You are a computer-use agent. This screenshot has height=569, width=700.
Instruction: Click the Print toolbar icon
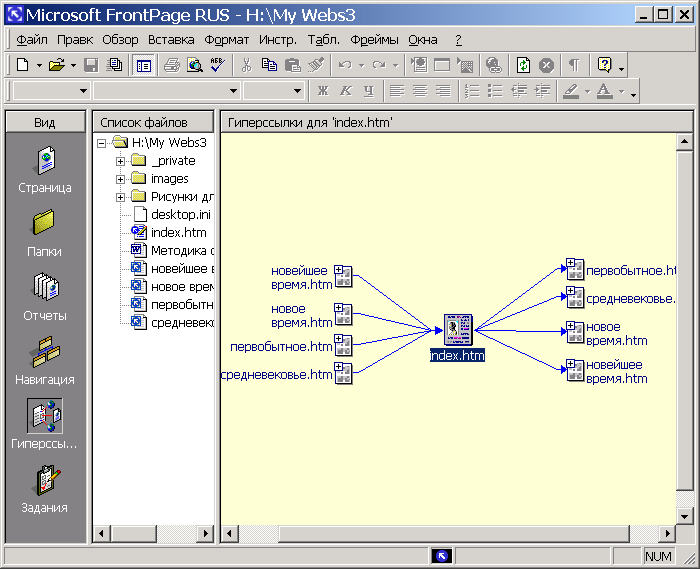(x=171, y=65)
